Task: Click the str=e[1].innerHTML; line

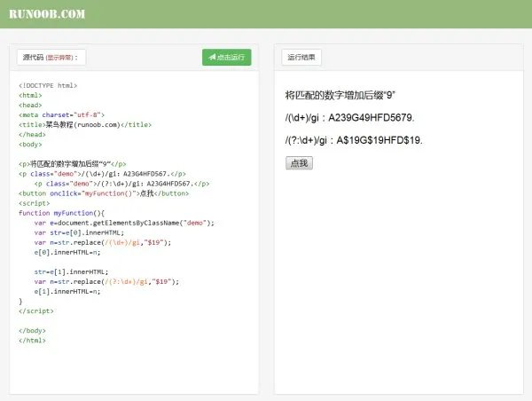Action: point(71,271)
